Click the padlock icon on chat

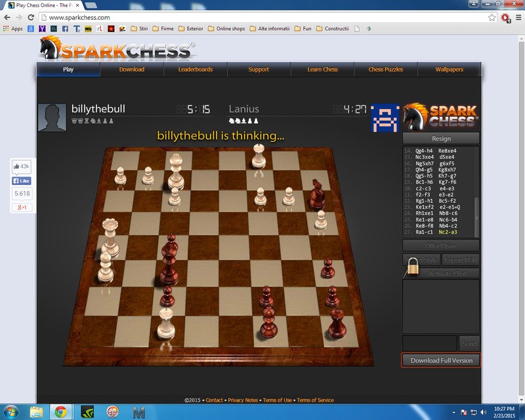pos(413,266)
